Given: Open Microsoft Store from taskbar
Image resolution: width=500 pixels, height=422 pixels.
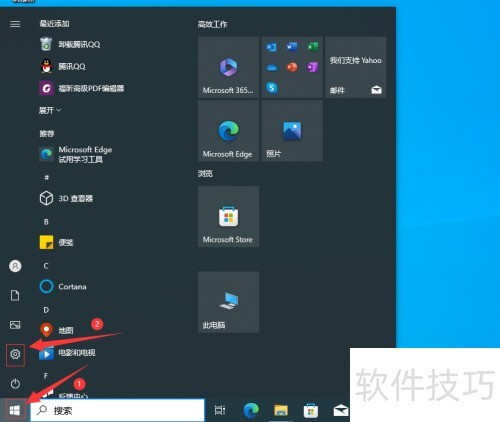Looking at the screenshot, I should point(311,410).
